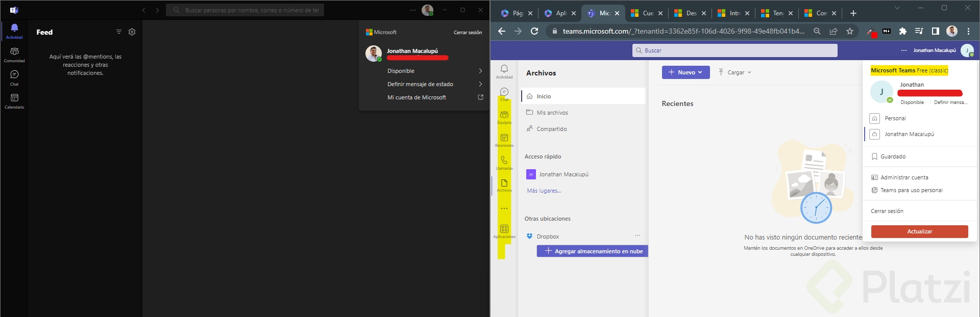Click the profile picture in Teams desktop title bar

[428, 10]
